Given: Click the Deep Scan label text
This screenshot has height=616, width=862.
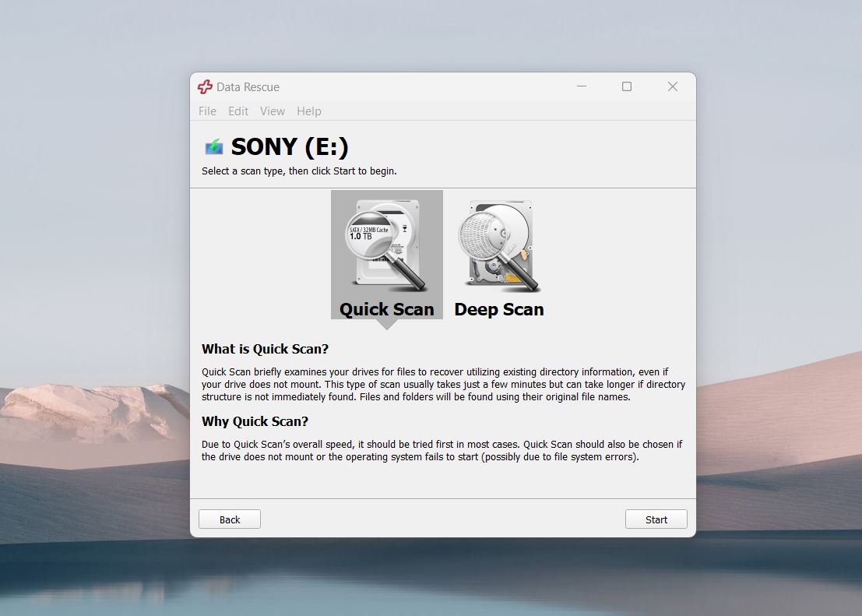Looking at the screenshot, I should [498, 309].
